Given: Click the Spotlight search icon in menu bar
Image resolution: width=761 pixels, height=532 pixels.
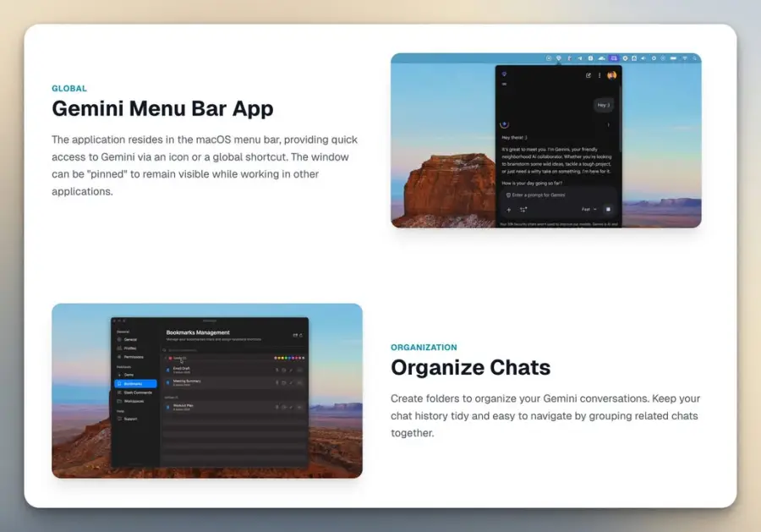Looking at the screenshot, I should click(694, 58).
